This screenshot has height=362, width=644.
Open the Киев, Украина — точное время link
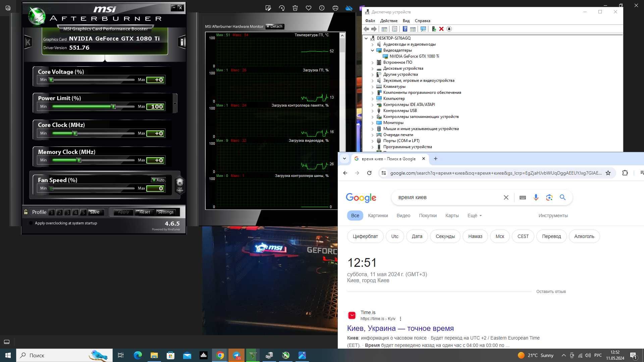[400, 328]
